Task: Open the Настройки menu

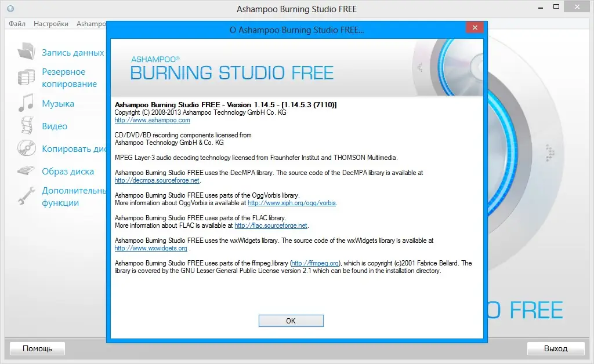Action: click(51, 23)
